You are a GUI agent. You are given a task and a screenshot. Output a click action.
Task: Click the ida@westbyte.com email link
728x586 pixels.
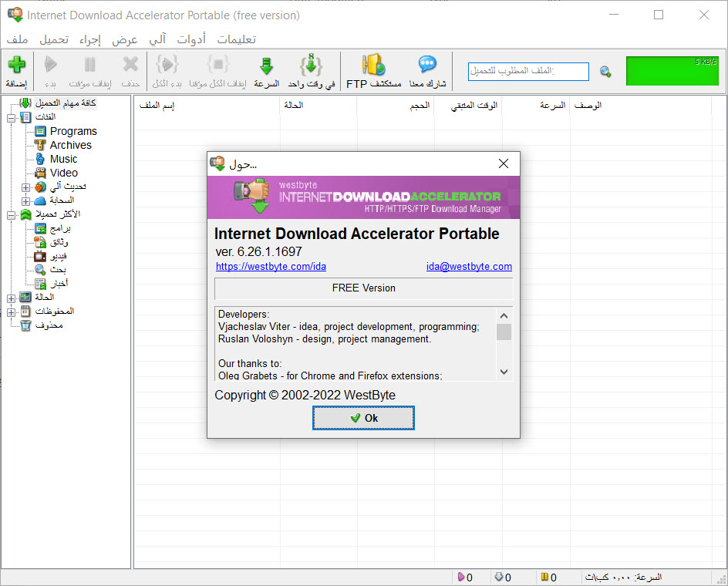click(469, 267)
